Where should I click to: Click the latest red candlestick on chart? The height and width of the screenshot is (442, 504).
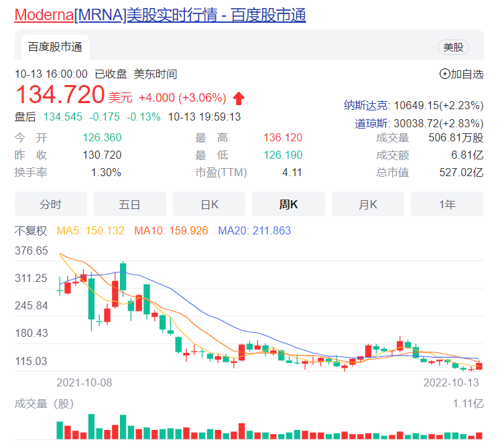click(x=479, y=366)
